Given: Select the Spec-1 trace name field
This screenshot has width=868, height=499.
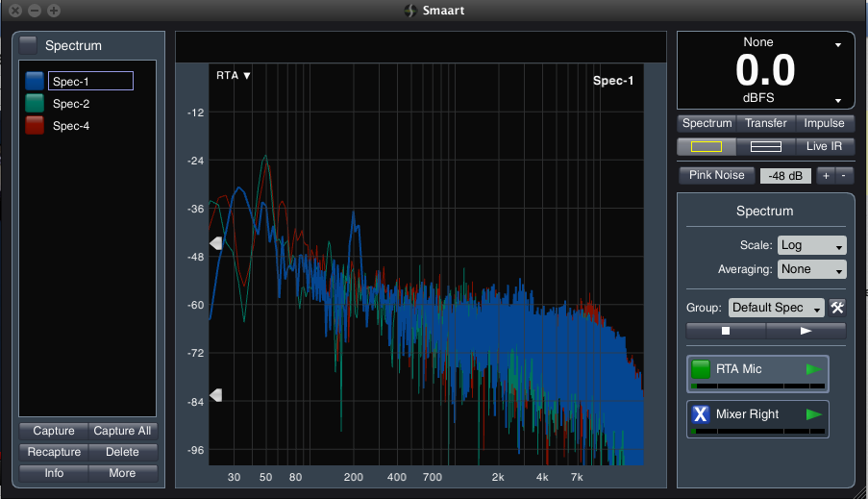Looking at the screenshot, I should [x=90, y=81].
